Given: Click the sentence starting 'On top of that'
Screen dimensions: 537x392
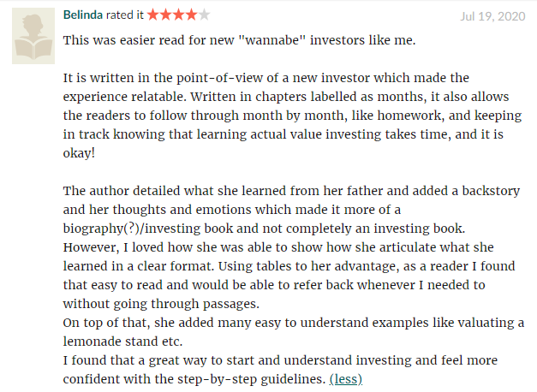Looking at the screenshot, I should [294, 332].
